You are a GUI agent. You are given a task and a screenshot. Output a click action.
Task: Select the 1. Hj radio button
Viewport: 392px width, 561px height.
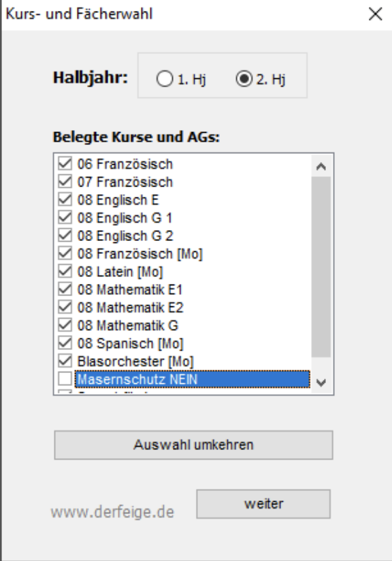pos(165,79)
